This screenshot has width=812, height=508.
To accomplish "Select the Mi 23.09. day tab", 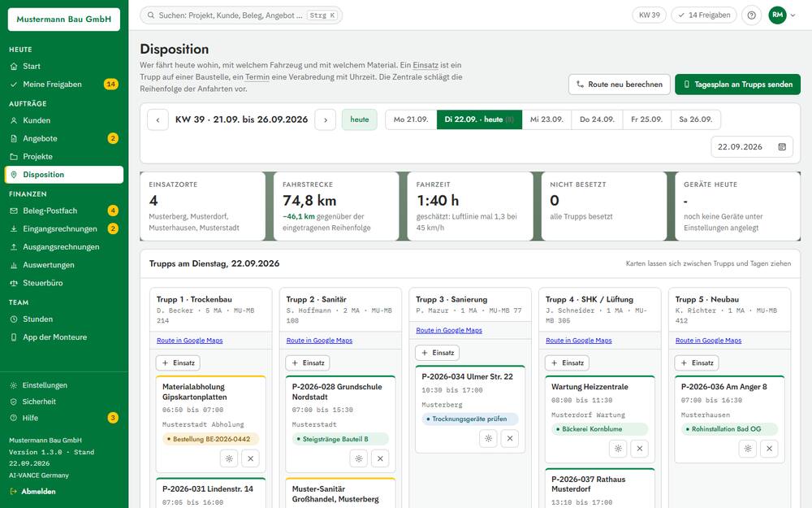I will [x=546, y=119].
